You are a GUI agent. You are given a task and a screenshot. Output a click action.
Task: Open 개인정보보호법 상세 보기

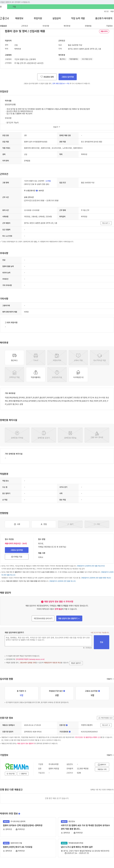pyautogui.click(x=43, y=618)
